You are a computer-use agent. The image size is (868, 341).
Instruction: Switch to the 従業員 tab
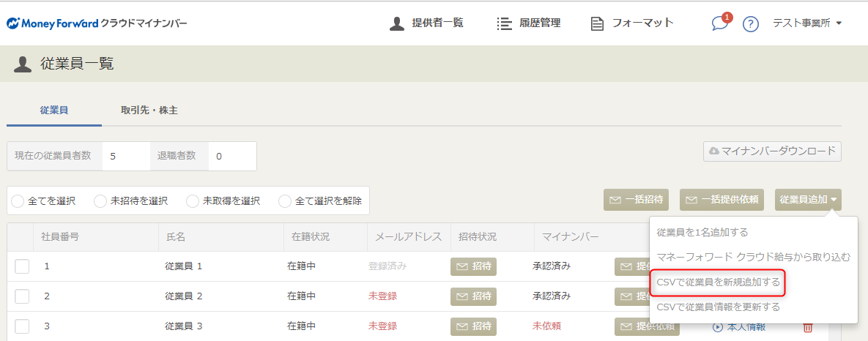coord(54,110)
